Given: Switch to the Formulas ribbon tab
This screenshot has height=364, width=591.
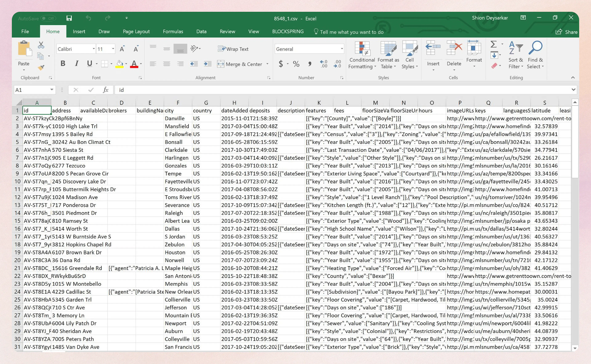Looking at the screenshot, I should [173, 31].
